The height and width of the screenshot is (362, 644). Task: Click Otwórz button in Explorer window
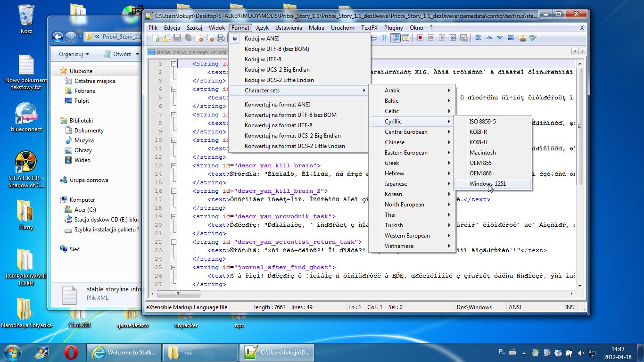coord(118,54)
